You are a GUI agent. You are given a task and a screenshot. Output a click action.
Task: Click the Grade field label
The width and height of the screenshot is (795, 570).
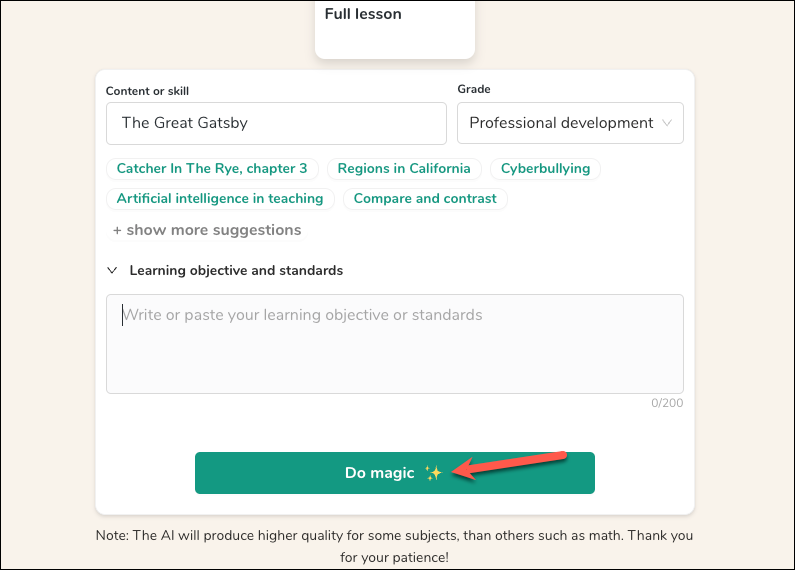[473, 89]
